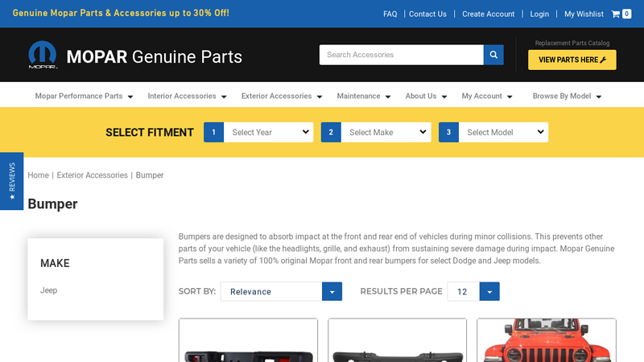Click inside the Search Accessories field
644x362 pixels.
(401, 55)
